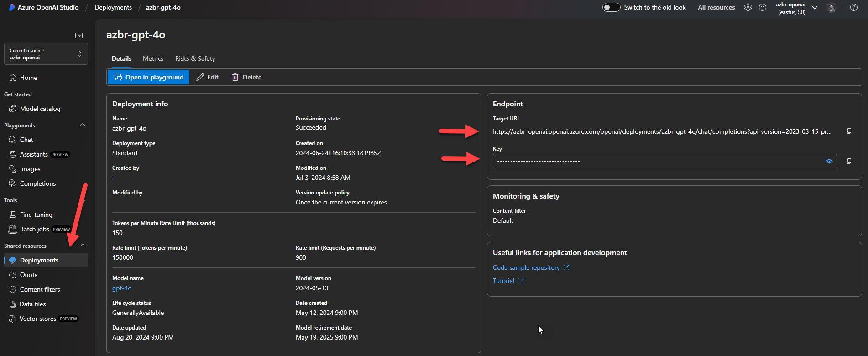Click the feedback smiley icon
This screenshot has width=868, height=356.
pos(763,7)
